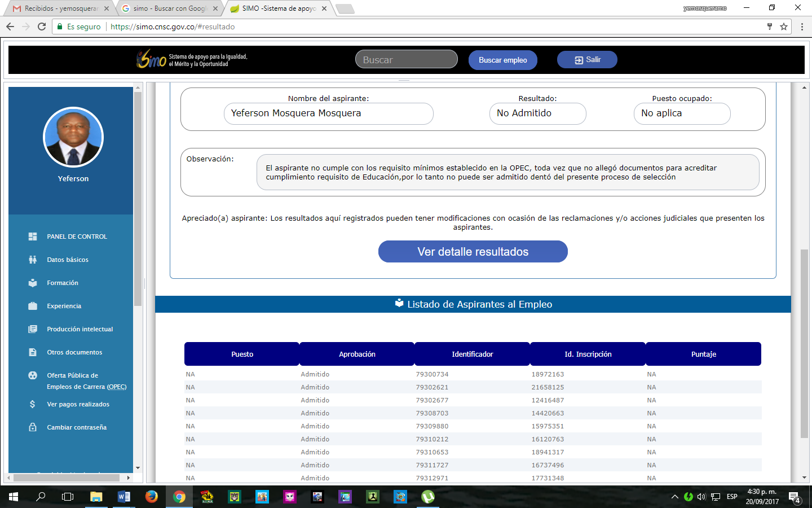This screenshot has width=812, height=508.
Task: Click the Cambiar contraseña lock icon
Action: click(x=33, y=427)
